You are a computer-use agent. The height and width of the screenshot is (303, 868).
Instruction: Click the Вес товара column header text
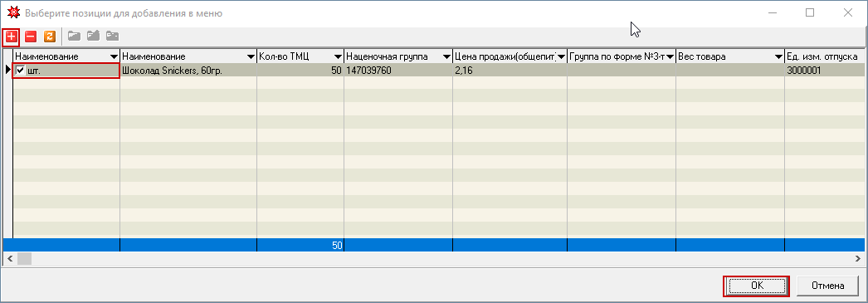702,56
